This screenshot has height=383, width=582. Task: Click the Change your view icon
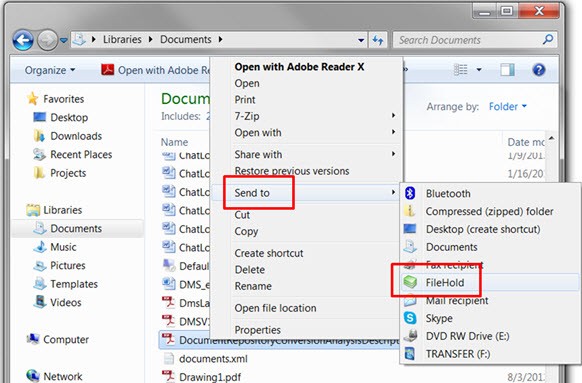click(x=461, y=69)
